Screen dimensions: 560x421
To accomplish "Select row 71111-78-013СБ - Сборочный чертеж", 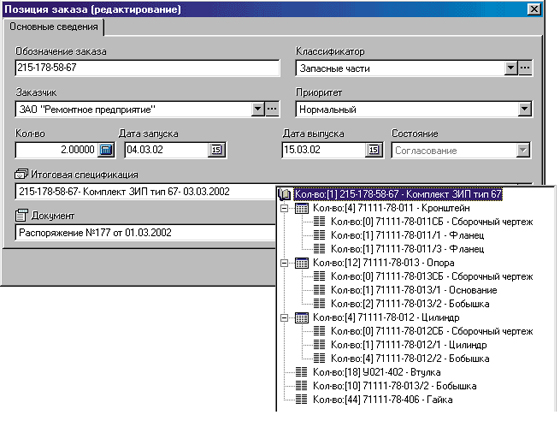I will 432,276.
